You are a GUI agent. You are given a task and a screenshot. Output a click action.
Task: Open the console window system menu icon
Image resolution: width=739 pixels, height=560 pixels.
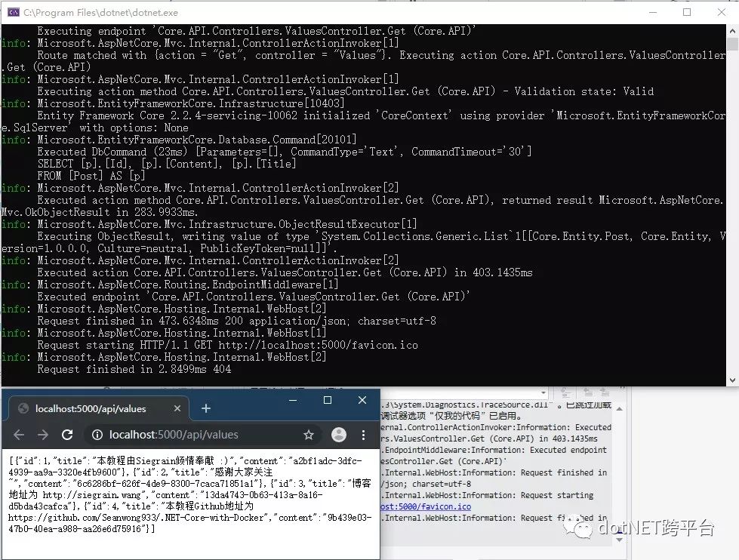click(14, 12)
